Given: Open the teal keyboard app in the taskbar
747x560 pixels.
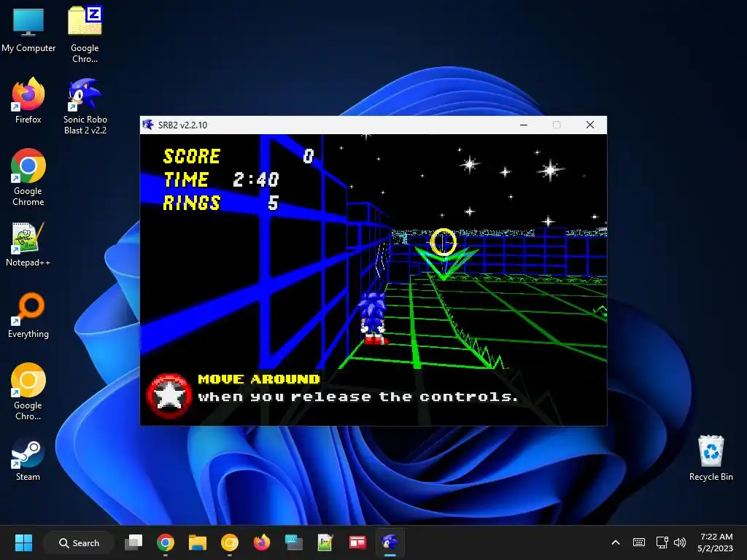Looking at the screenshot, I should (293, 542).
